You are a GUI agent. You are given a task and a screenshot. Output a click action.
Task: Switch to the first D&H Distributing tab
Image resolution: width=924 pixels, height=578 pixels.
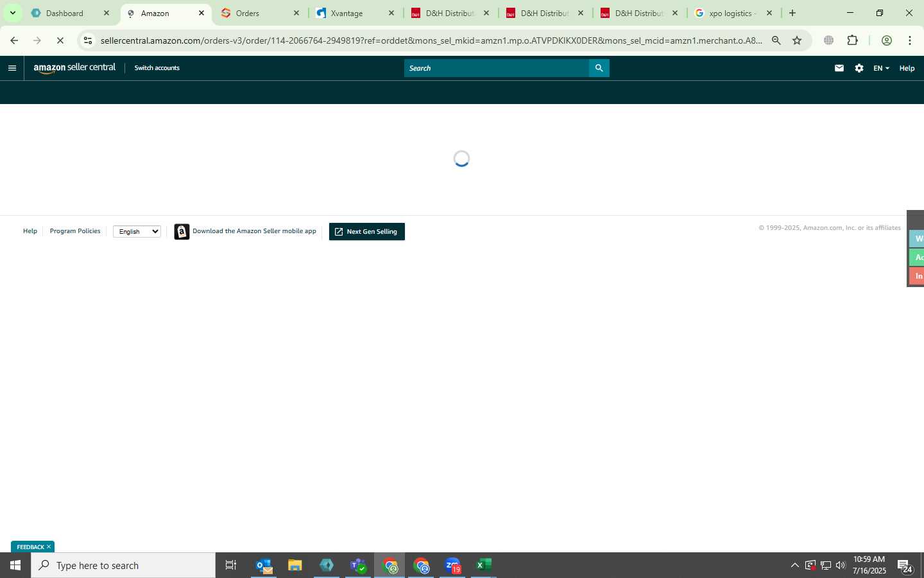449,13
